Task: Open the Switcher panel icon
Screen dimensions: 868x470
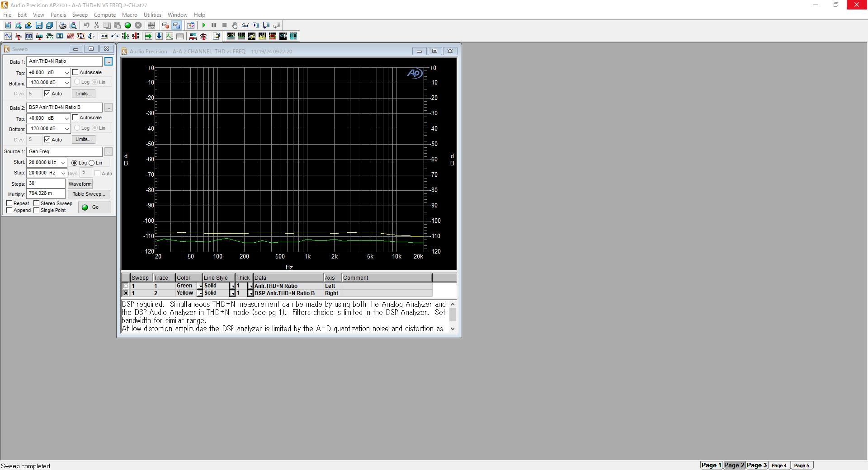Action: [115, 36]
